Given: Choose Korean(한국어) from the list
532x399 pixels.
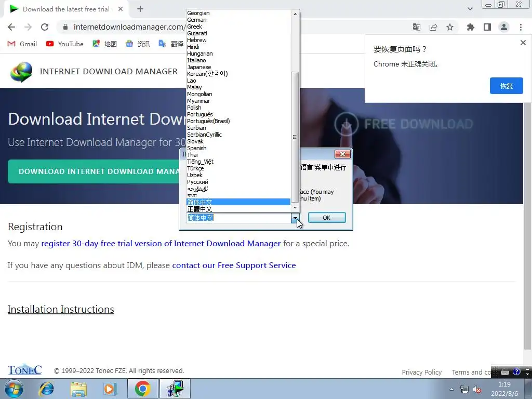Looking at the screenshot, I should (238, 74).
